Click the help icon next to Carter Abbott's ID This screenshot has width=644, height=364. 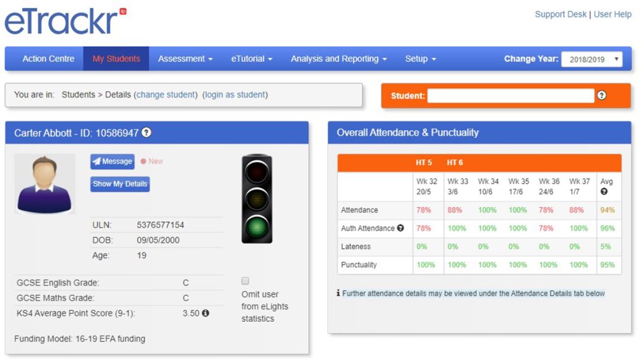click(x=147, y=133)
